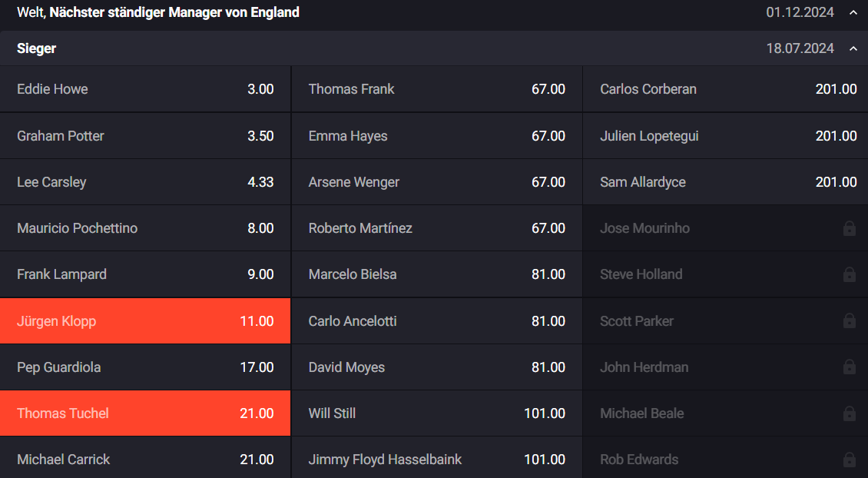The image size is (868, 478).
Task: Click the lock icon next to John Herdman
Action: click(850, 367)
